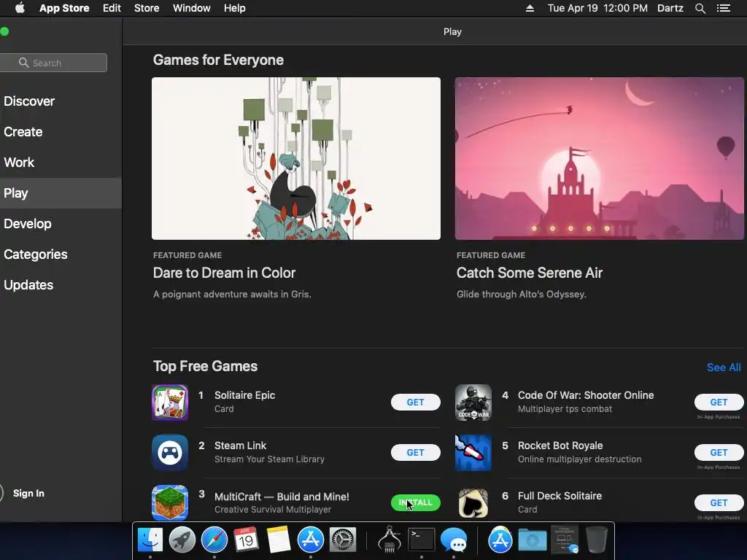747x560 pixels.
Task: Click Sign In in the sidebar
Action: (x=28, y=494)
